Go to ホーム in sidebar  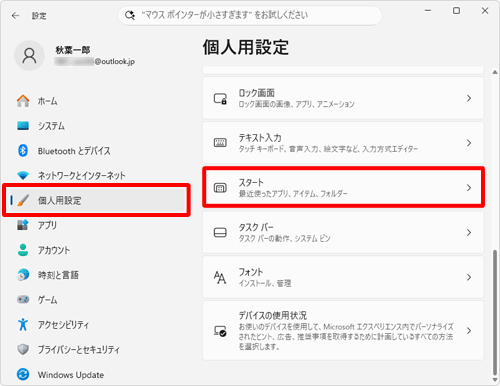(x=97, y=101)
